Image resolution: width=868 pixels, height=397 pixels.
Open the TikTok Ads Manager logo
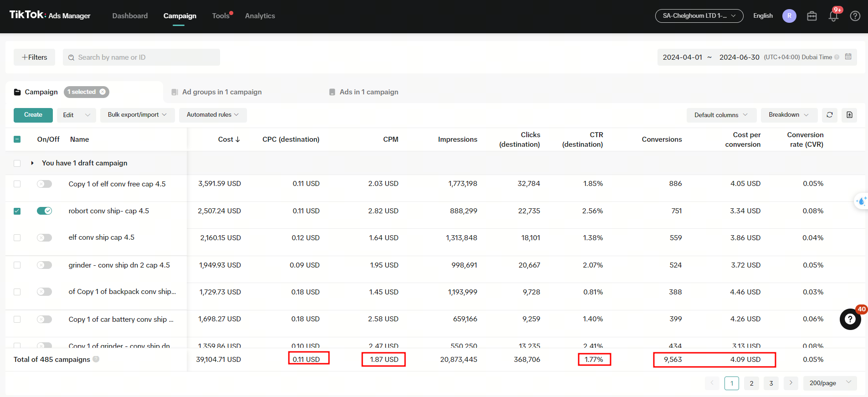coord(50,15)
